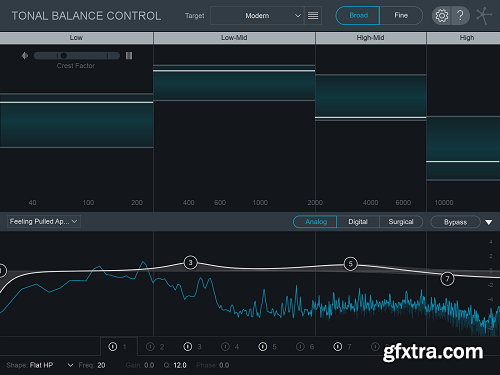Click the High-Mid band header
Image resolution: width=500 pixels, height=375 pixels.
[371, 38]
